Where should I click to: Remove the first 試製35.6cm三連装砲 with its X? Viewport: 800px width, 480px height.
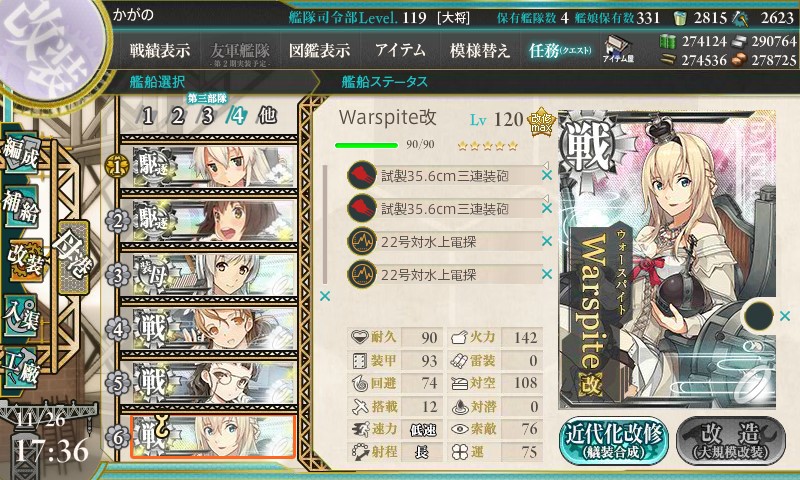(x=546, y=175)
